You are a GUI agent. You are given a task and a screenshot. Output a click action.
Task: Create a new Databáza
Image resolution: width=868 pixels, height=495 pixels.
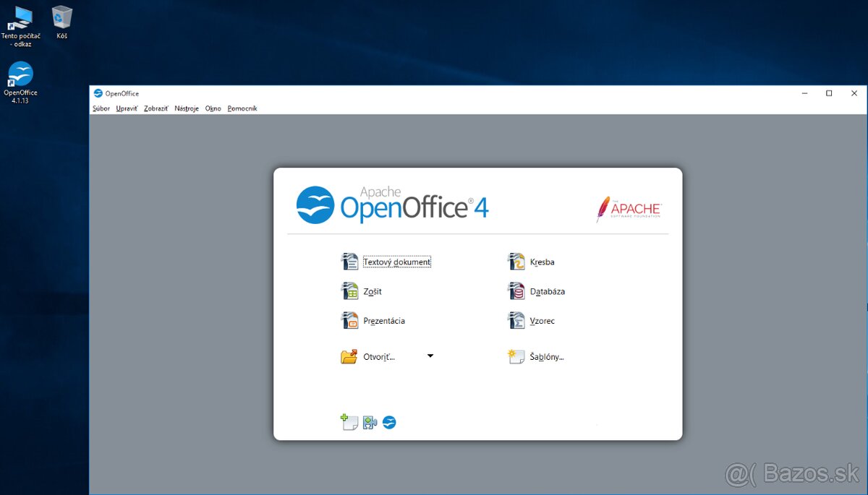537,291
